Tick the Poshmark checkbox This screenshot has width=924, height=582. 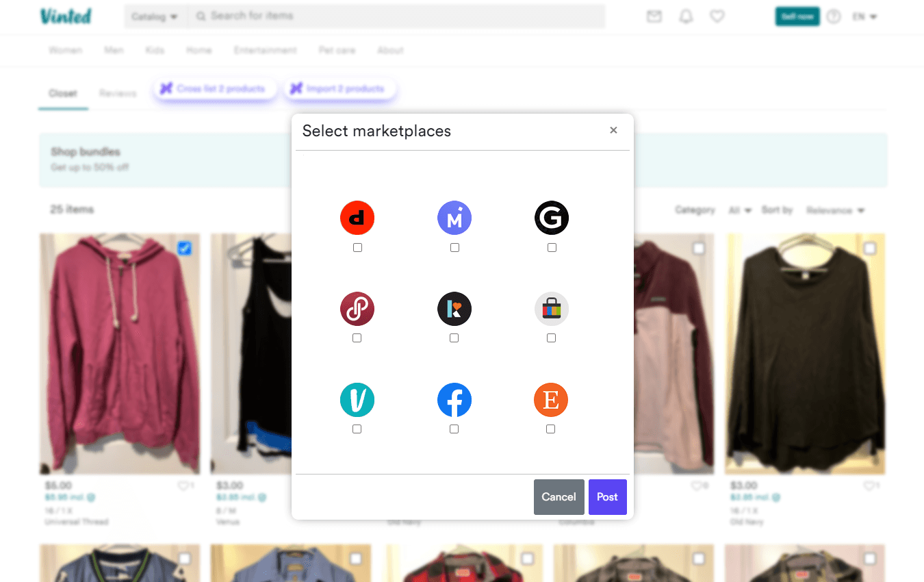click(x=357, y=338)
